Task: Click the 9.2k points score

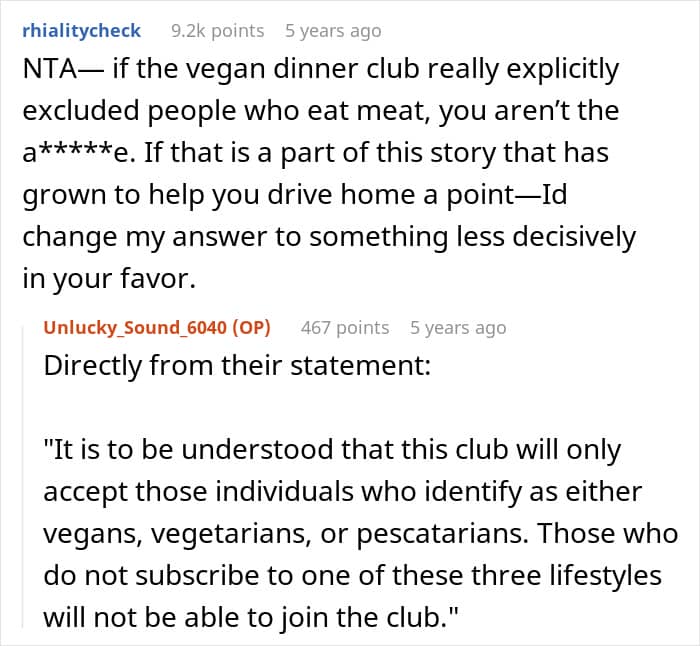Action: tap(217, 31)
